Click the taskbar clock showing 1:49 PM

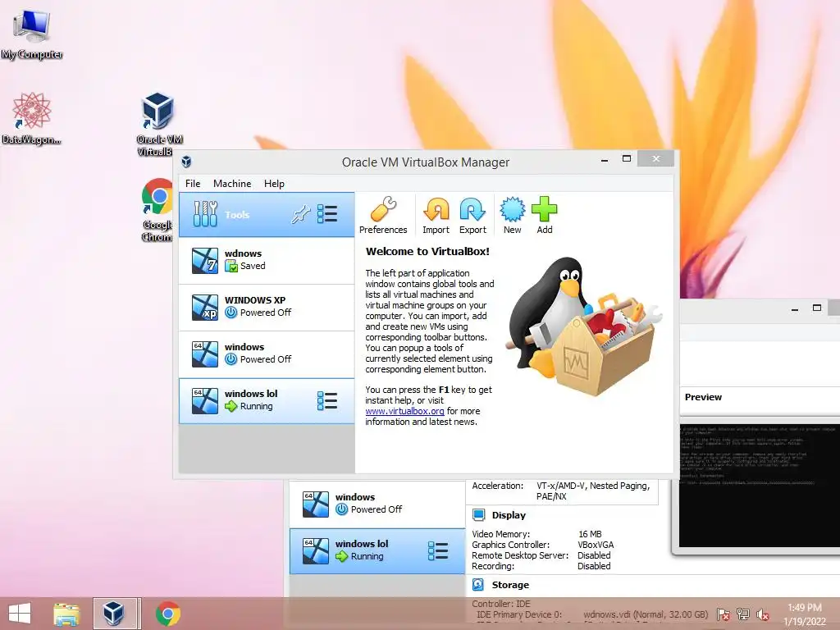point(805,614)
